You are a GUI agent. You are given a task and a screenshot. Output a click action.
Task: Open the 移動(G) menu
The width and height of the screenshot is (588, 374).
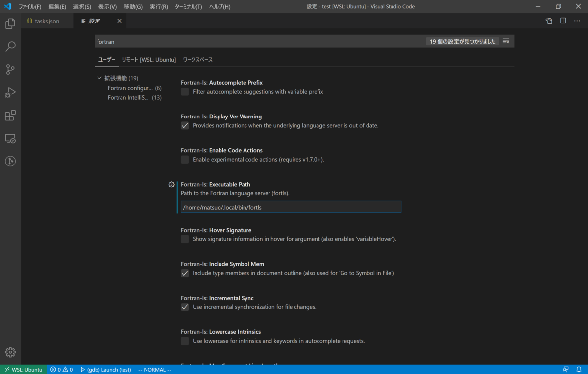click(x=133, y=7)
